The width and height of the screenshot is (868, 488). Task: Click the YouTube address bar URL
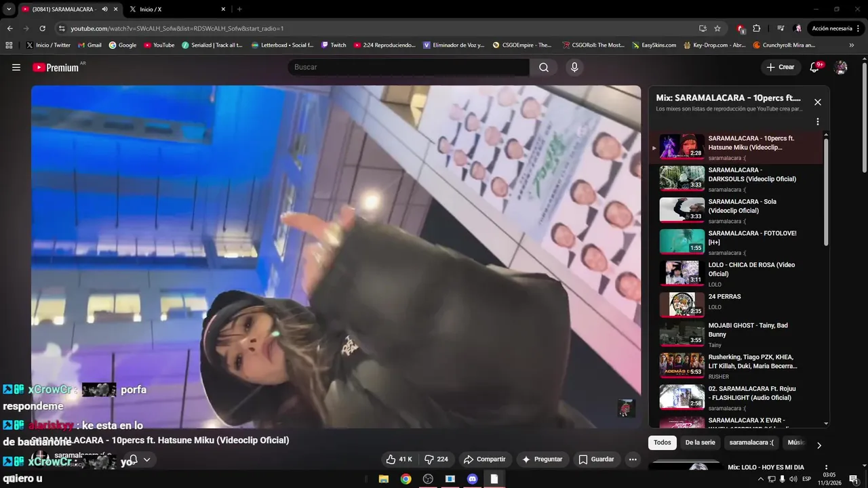pyautogui.click(x=177, y=28)
